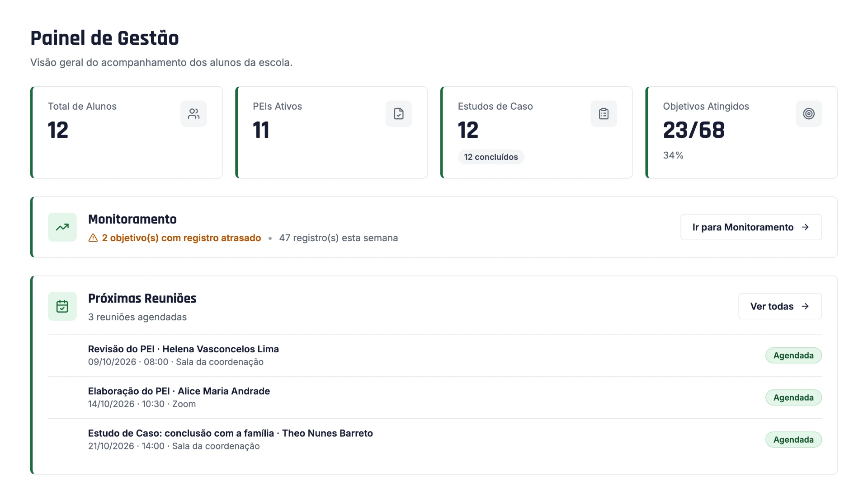Click '47 registro(s) esta semana' text
The image size is (868, 500).
coord(339,238)
